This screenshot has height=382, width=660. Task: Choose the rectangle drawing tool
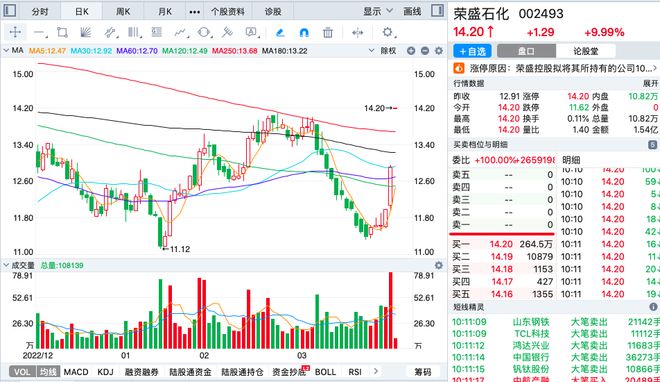pos(62,32)
